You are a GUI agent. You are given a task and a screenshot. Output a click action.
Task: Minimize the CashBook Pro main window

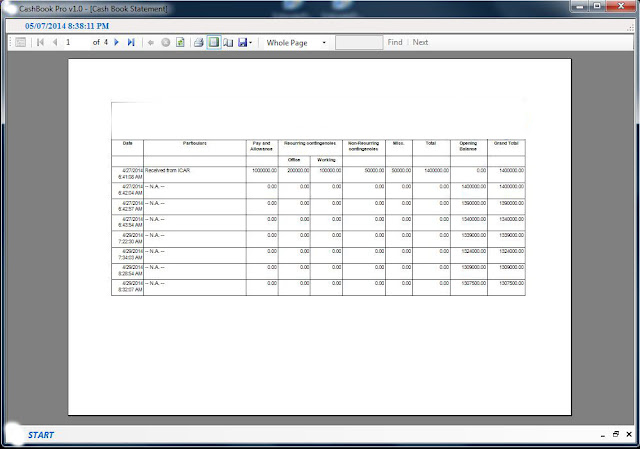(580, 6)
